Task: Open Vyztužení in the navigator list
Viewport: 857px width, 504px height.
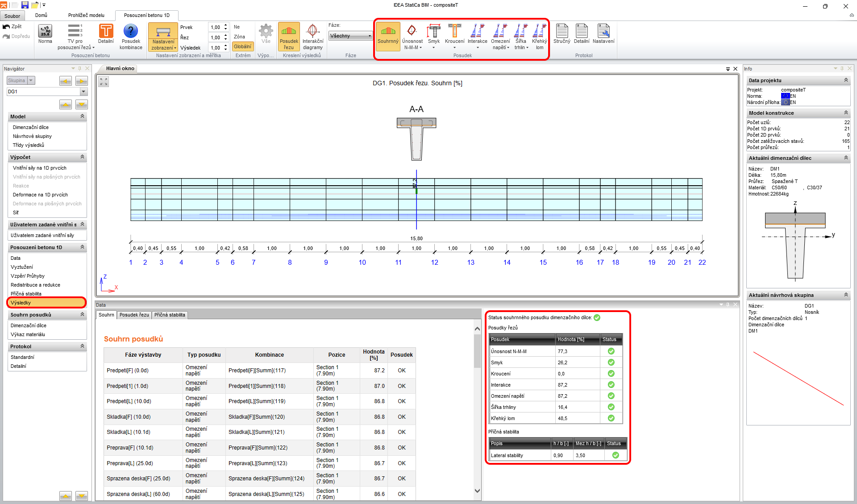Action: click(x=22, y=267)
